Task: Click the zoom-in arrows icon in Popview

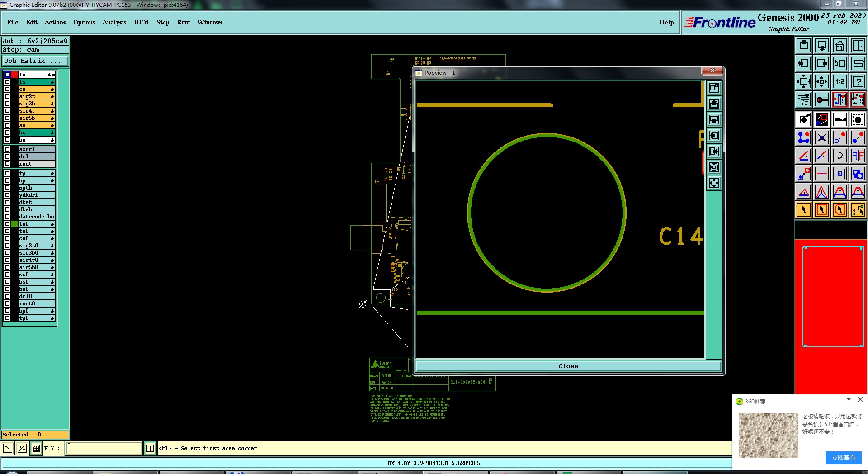Action: coord(714,167)
